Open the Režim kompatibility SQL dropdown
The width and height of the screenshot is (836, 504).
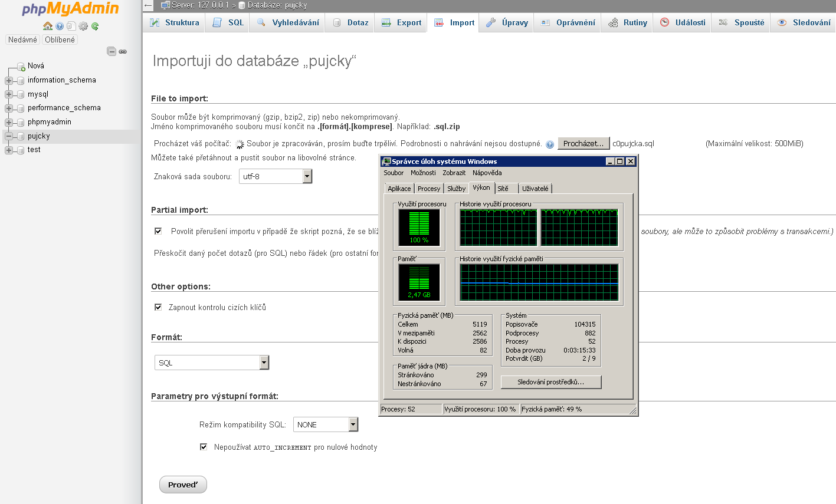pyautogui.click(x=326, y=424)
